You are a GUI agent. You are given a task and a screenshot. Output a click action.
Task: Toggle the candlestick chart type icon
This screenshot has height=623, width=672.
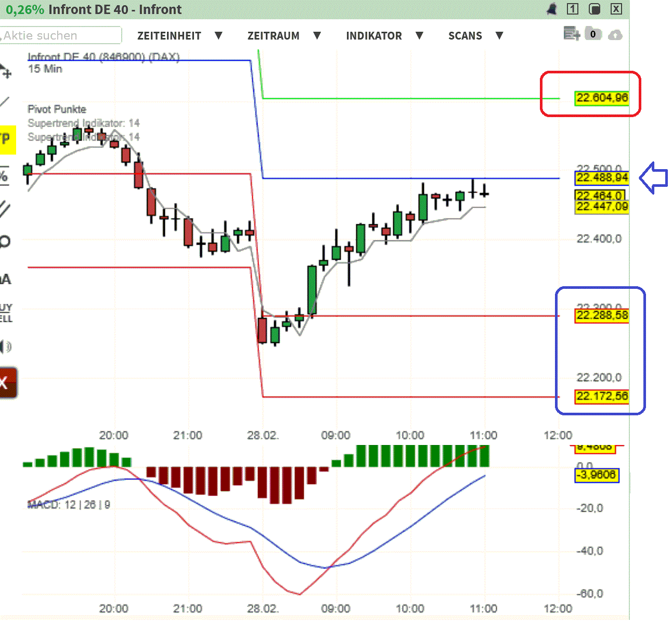594,9
